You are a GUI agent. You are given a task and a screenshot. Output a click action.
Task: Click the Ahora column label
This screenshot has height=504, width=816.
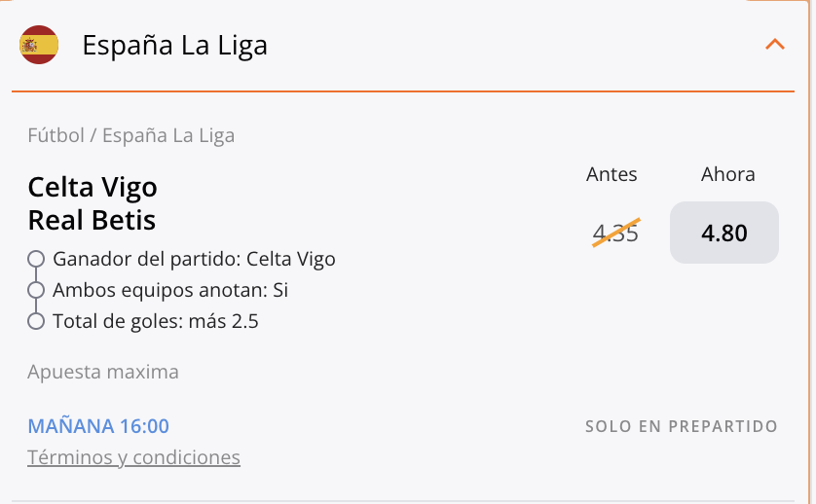(727, 174)
